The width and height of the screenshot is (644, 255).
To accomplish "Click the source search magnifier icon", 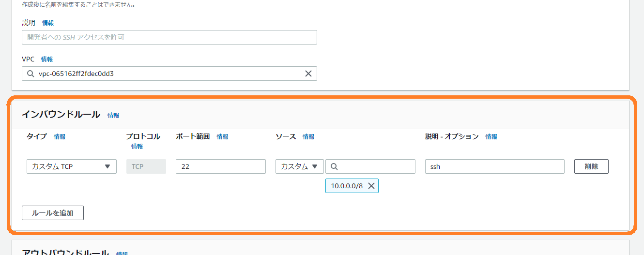I will click(x=334, y=166).
